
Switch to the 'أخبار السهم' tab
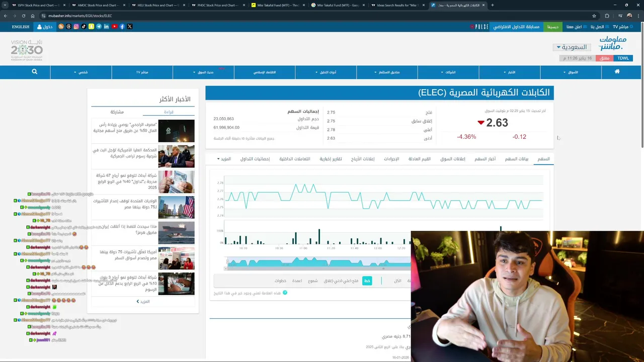(485, 159)
